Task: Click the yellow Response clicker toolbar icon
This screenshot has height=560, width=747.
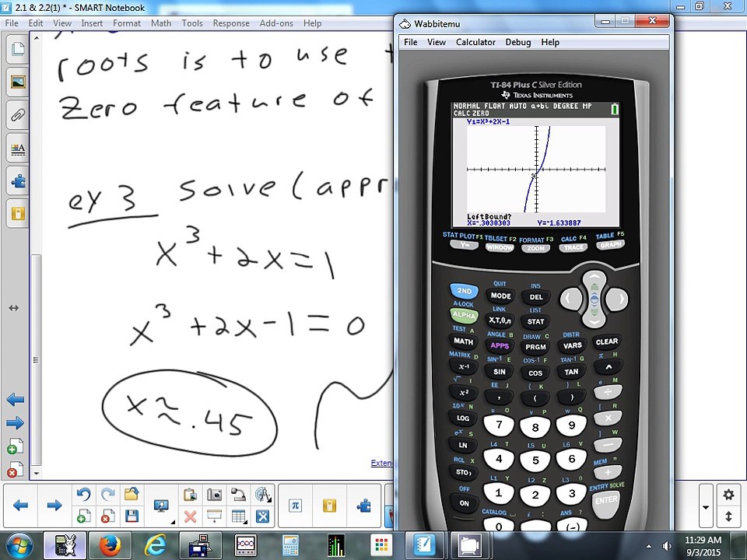Action: pos(329,506)
